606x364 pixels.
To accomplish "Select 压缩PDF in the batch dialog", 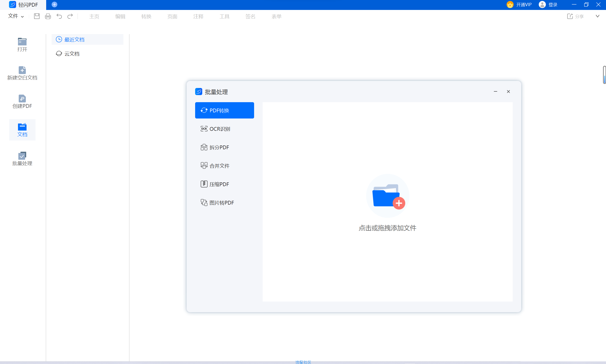I will (x=219, y=184).
